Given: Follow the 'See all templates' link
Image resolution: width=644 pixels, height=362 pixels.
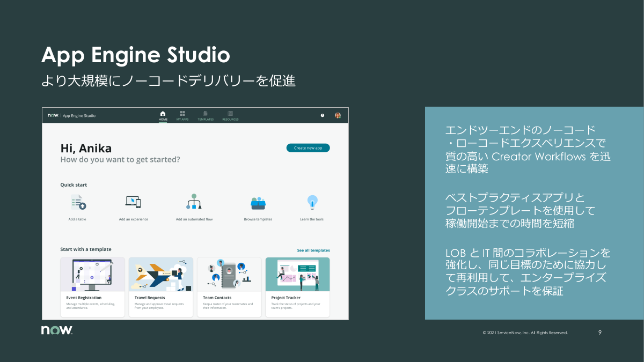Looking at the screenshot, I should [x=313, y=250].
